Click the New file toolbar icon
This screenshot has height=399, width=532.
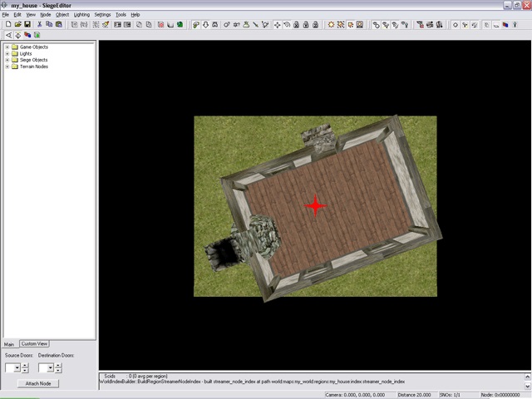[x=7, y=25]
